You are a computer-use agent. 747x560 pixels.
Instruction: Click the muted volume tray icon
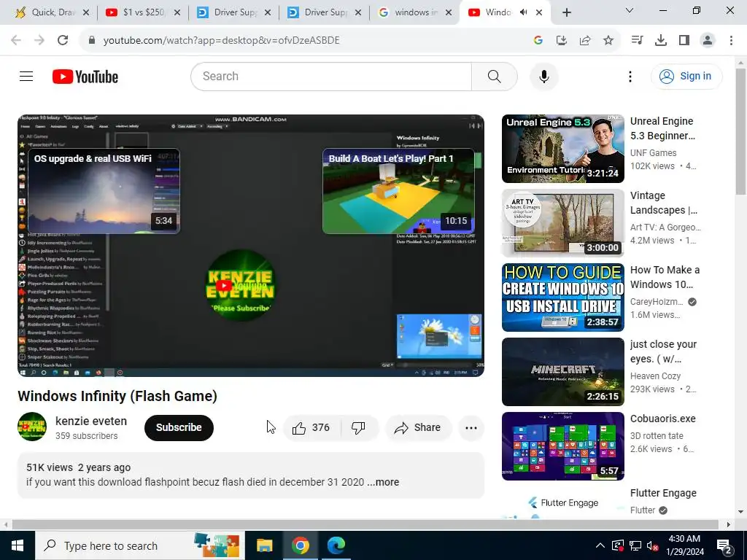pyautogui.click(x=652, y=546)
